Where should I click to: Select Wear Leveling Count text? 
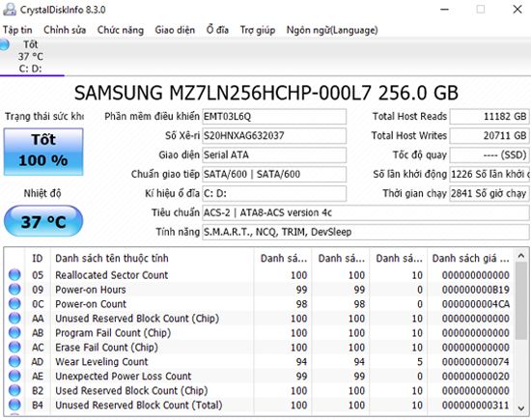tap(101, 362)
